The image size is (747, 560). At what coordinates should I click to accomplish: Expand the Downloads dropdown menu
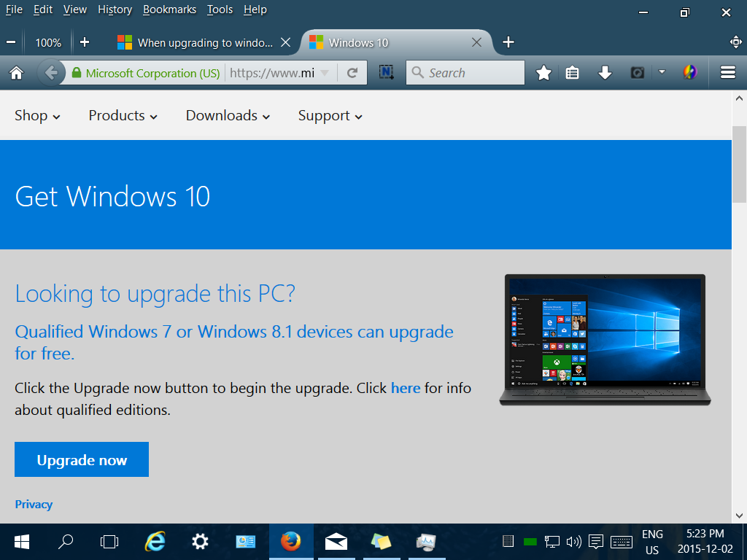[x=228, y=116]
